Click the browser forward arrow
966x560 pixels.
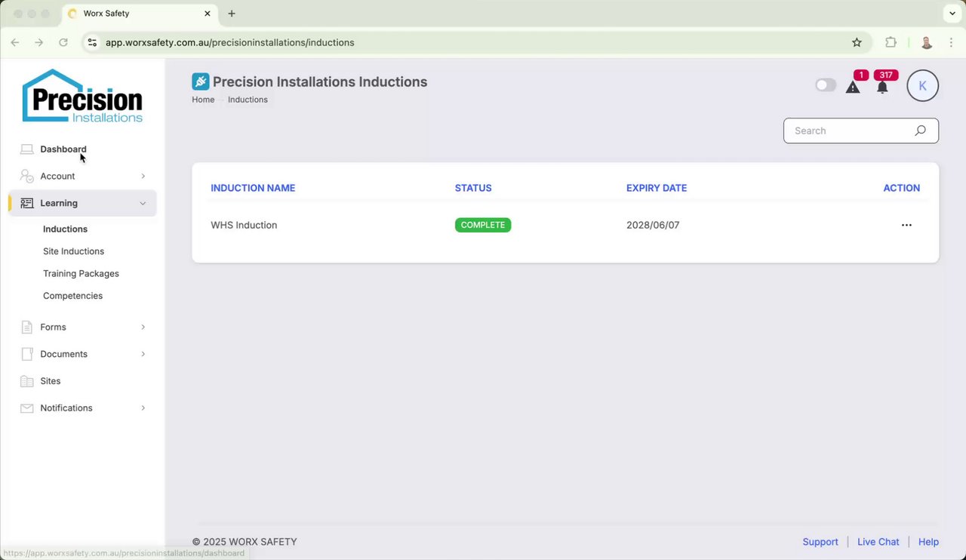pyautogui.click(x=39, y=42)
